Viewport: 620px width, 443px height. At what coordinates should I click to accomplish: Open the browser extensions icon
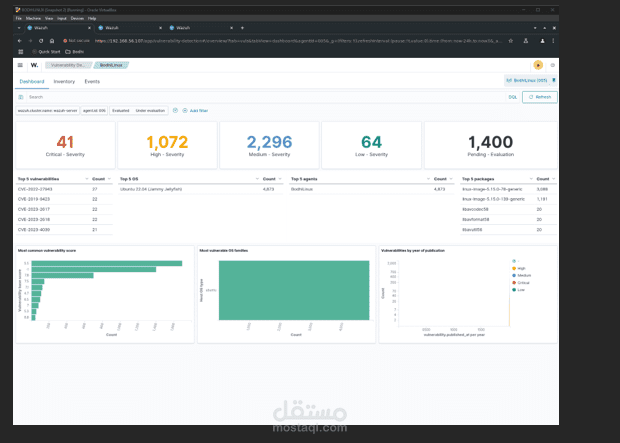pos(526,41)
